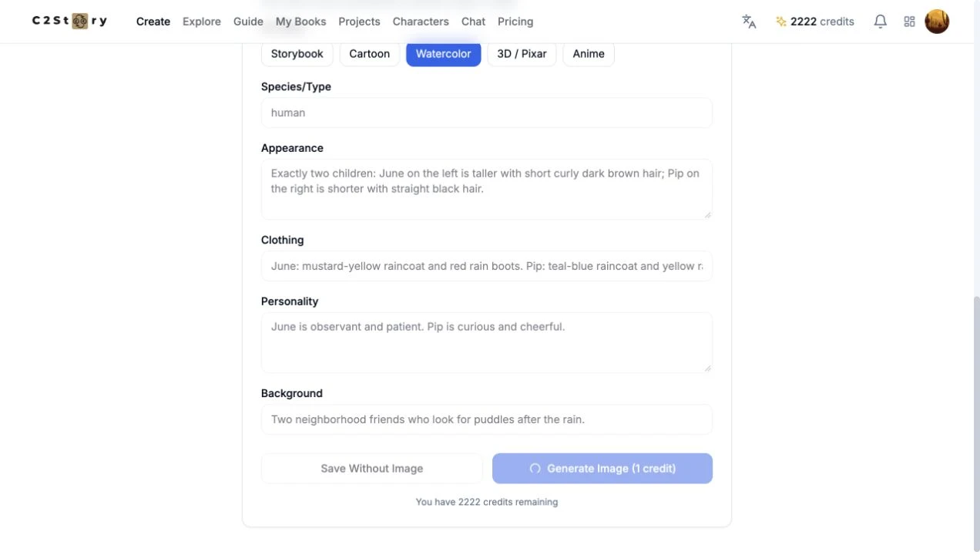This screenshot has width=980, height=552.
Task: Open the Projects page
Action: (359, 22)
